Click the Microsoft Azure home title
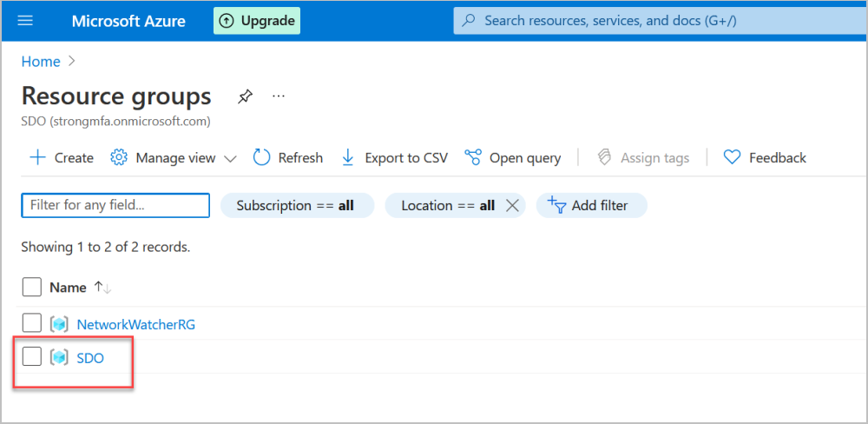This screenshot has width=868, height=424. (128, 21)
